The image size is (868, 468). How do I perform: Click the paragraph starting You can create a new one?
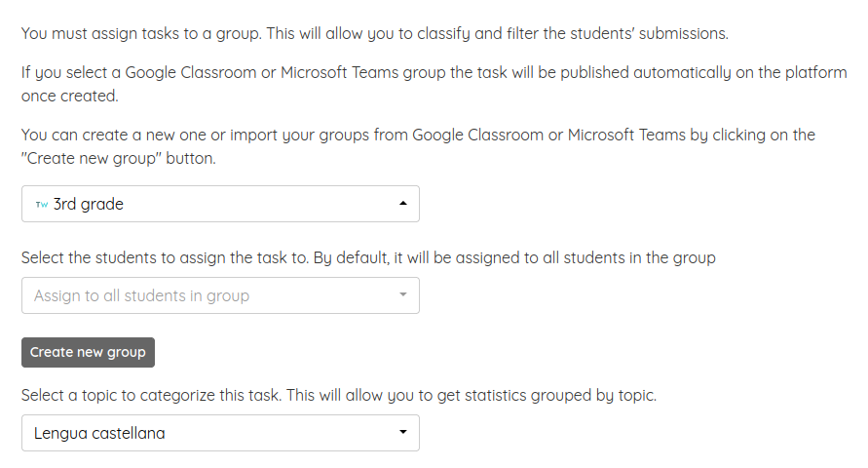point(418,147)
